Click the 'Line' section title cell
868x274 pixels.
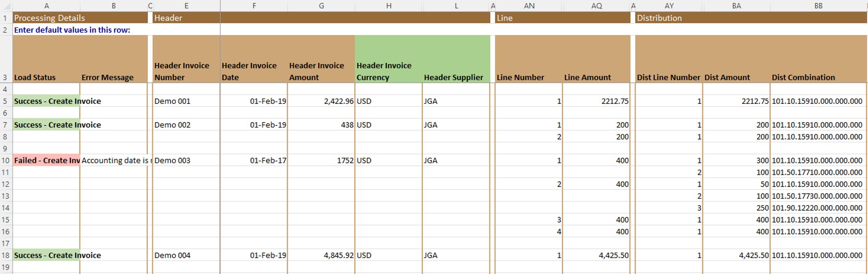tap(563, 18)
